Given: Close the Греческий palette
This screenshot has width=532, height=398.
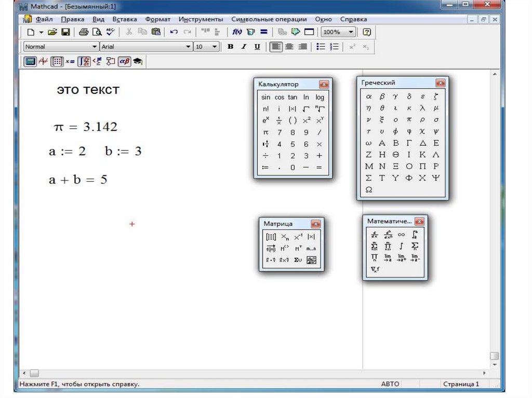Looking at the screenshot, I should point(440,83).
